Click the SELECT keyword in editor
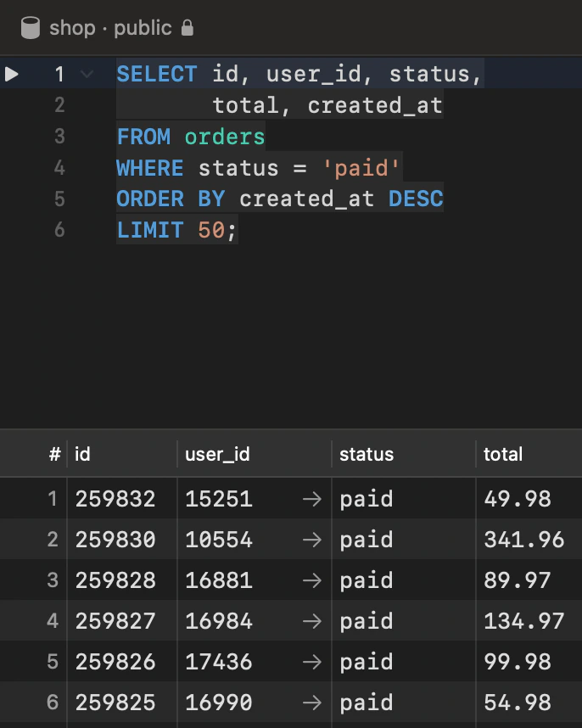Image resolution: width=582 pixels, height=728 pixels. click(x=157, y=75)
